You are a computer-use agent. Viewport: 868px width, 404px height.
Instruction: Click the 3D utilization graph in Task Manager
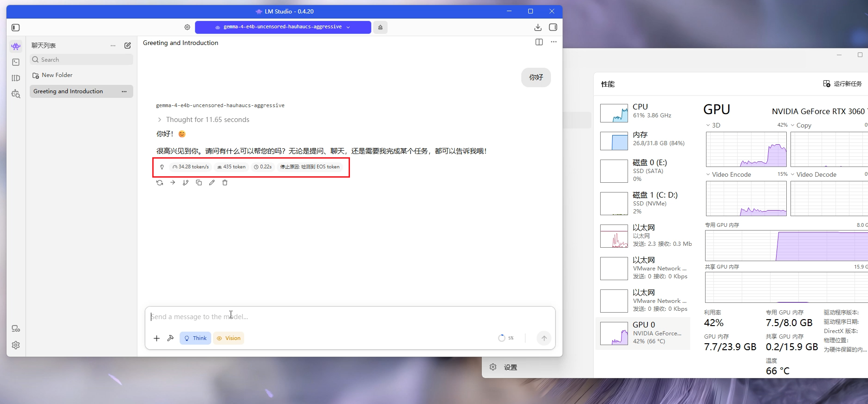click(x=746, y=149)
